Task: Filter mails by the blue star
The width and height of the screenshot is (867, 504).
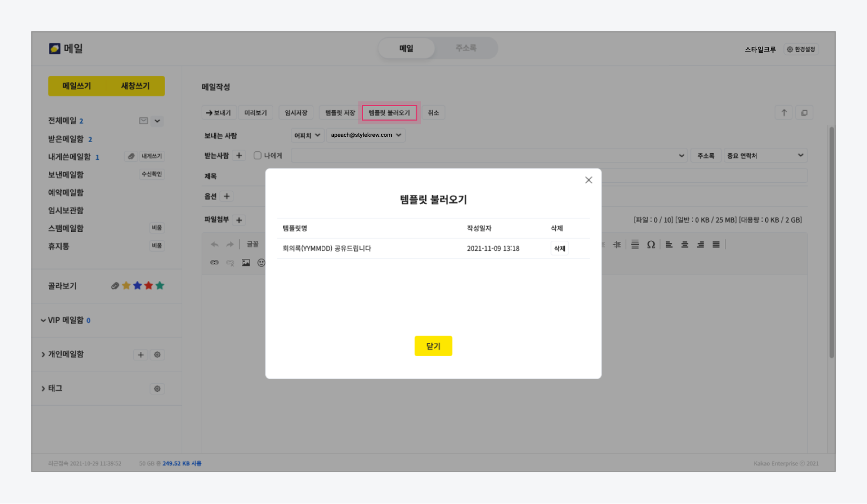Action: tap(137, 286)
